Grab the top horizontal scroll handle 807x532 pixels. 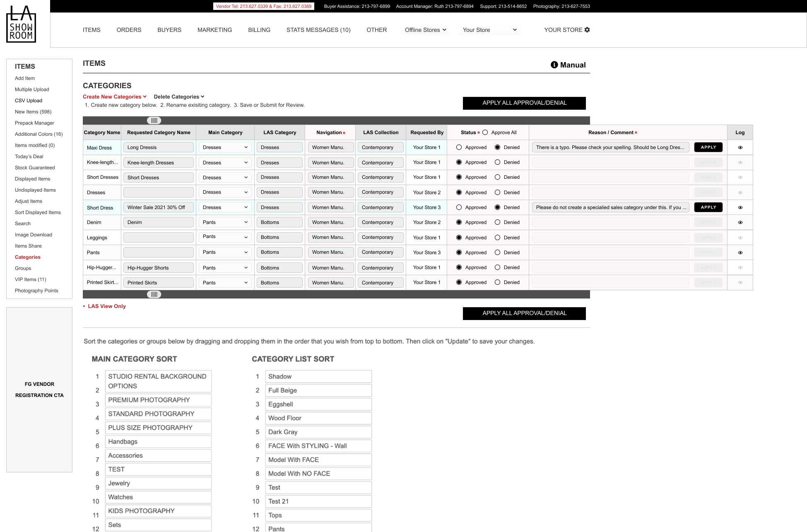point(154,120)
